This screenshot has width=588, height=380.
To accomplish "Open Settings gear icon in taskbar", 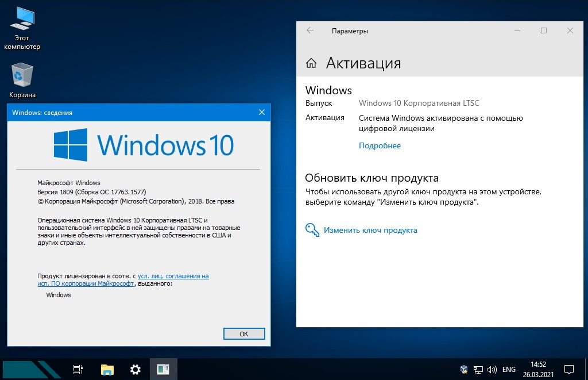I will [136, 370].
